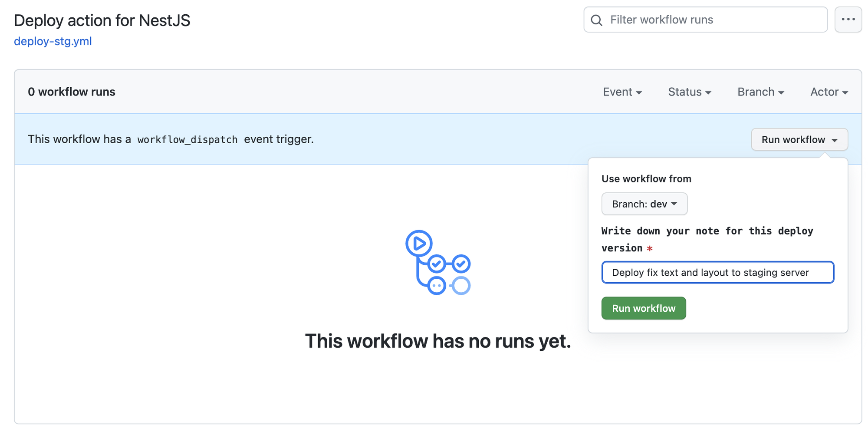Image resolution: width=868 pixels, height=432 pixels.
Task: Click the Deploy action for NestJS heading
Action: click(x=102, y=20)
